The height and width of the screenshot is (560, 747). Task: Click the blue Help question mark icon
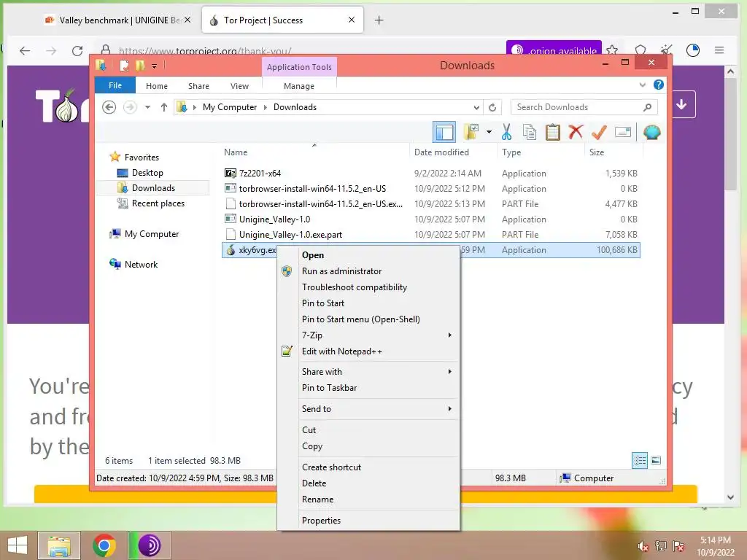click(x=659, y=85)
